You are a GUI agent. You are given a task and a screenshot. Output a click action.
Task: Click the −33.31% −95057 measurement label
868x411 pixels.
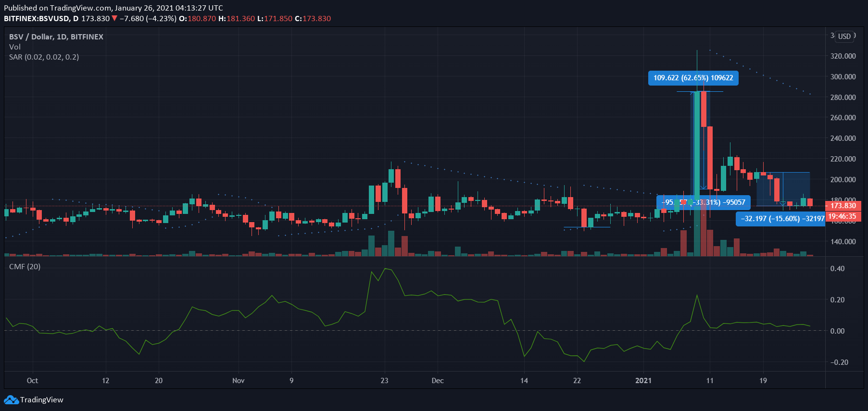[x=704, y=202]
